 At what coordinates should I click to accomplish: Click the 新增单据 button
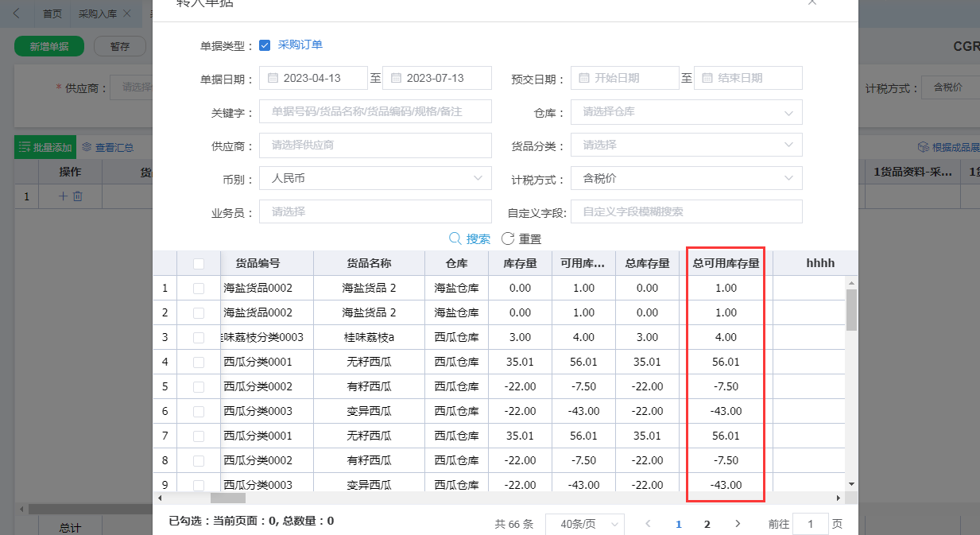[49, 46]
